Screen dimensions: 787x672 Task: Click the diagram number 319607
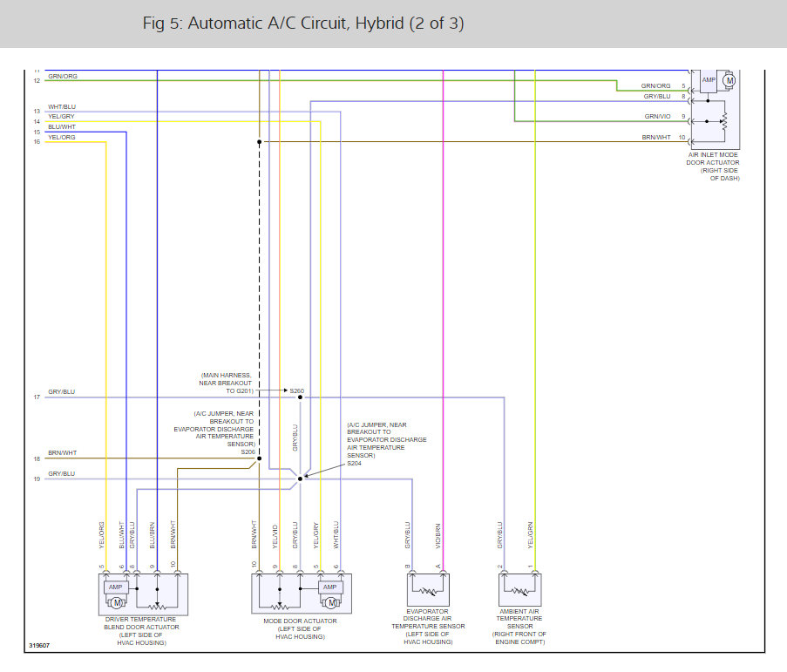click(x=39, y=645)
